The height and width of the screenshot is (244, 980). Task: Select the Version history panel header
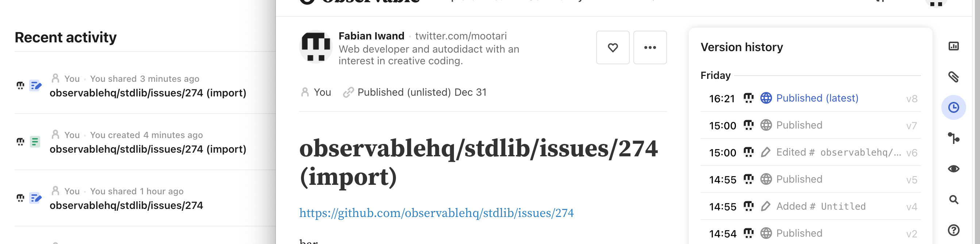741,47
